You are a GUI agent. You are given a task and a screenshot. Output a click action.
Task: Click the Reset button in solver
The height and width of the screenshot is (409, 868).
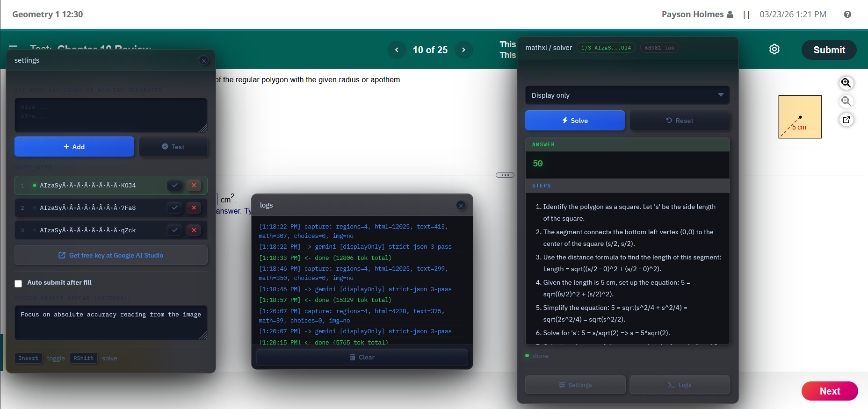(680, 121)
